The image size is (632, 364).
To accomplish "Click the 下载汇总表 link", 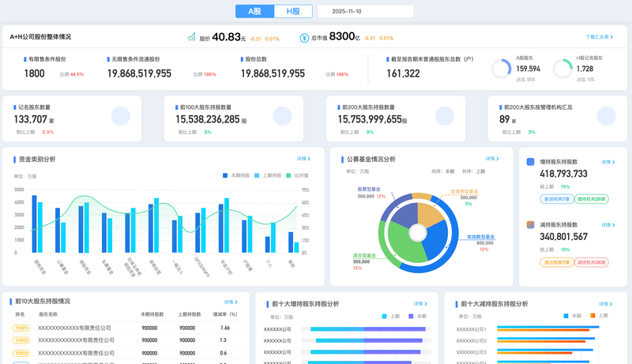I will 600,37.
